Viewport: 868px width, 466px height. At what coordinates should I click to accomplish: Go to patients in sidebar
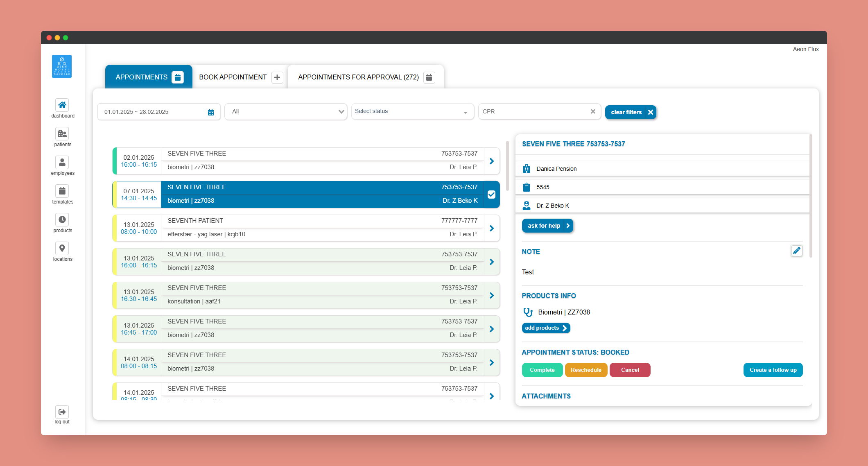coord(62,134)
